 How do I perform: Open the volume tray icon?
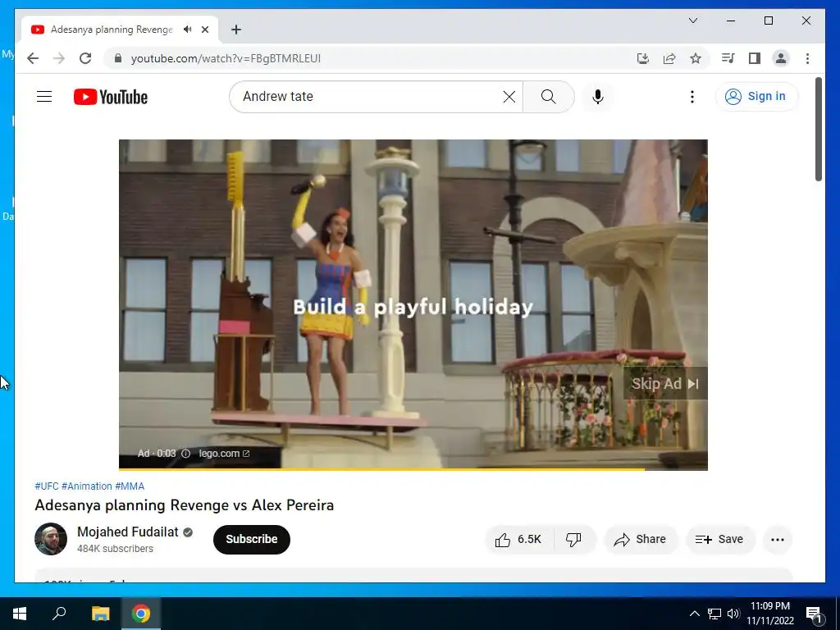pos(733,614)
